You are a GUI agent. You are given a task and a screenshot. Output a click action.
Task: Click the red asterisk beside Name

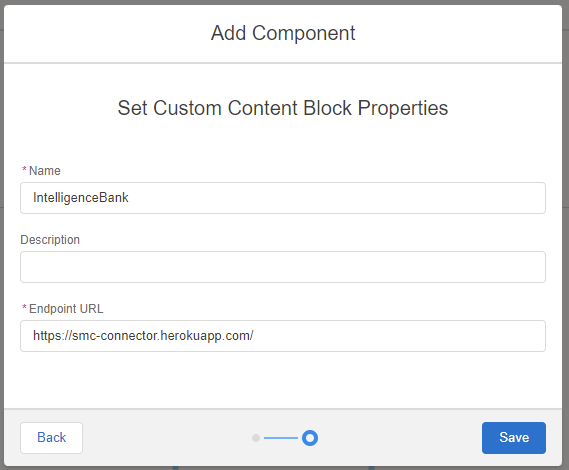click(x=24, y=169)
